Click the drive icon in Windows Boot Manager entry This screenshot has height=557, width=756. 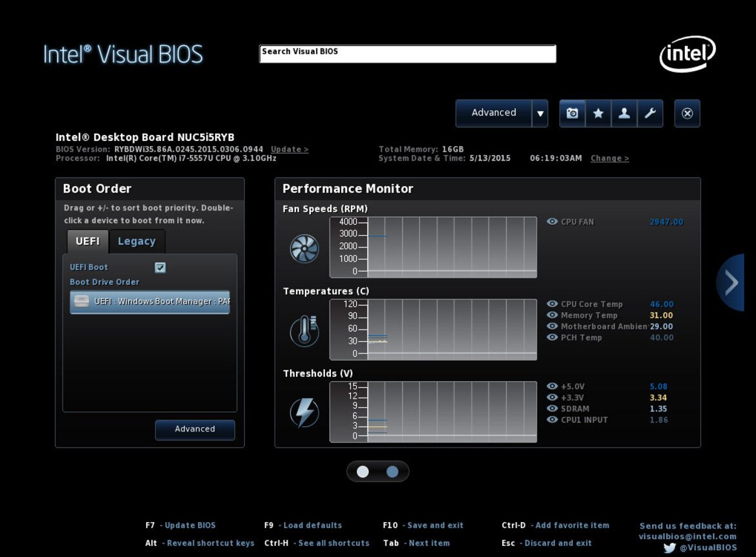[81, 301]
